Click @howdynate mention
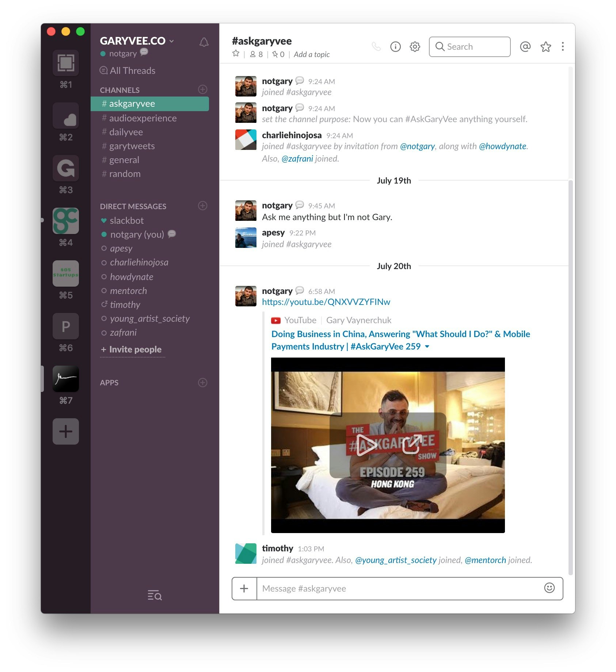Viewport: 616px width, 672px height. 503,146
